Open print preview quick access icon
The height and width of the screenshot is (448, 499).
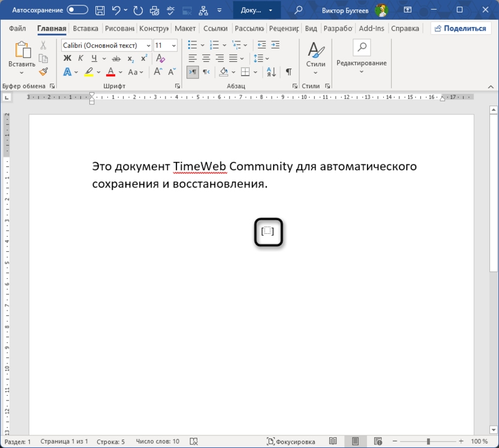coord(154,11)
